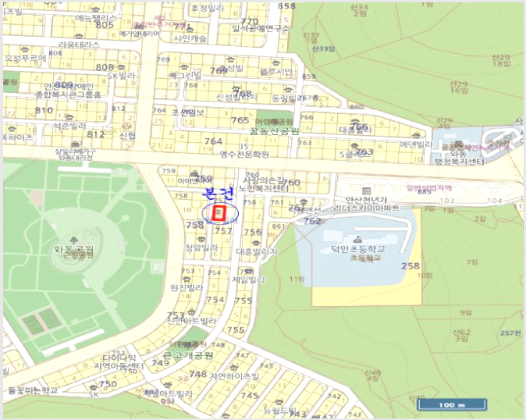Image resolution: width=526 pixels, height=420 pixels.
Task: Click the building icon above 라움테라스
Action: pos(79,36)
